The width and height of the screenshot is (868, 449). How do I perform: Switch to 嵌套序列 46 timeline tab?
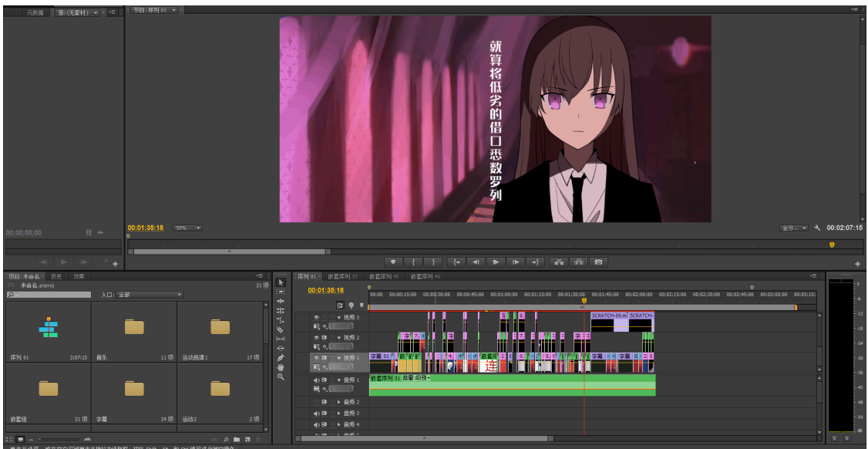tap(426, 276)
